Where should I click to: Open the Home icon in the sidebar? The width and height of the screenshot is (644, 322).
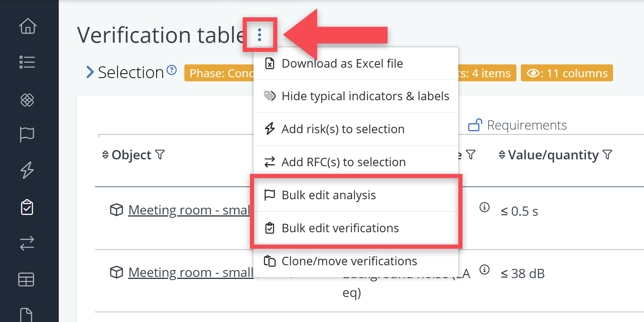coord(27,26)
